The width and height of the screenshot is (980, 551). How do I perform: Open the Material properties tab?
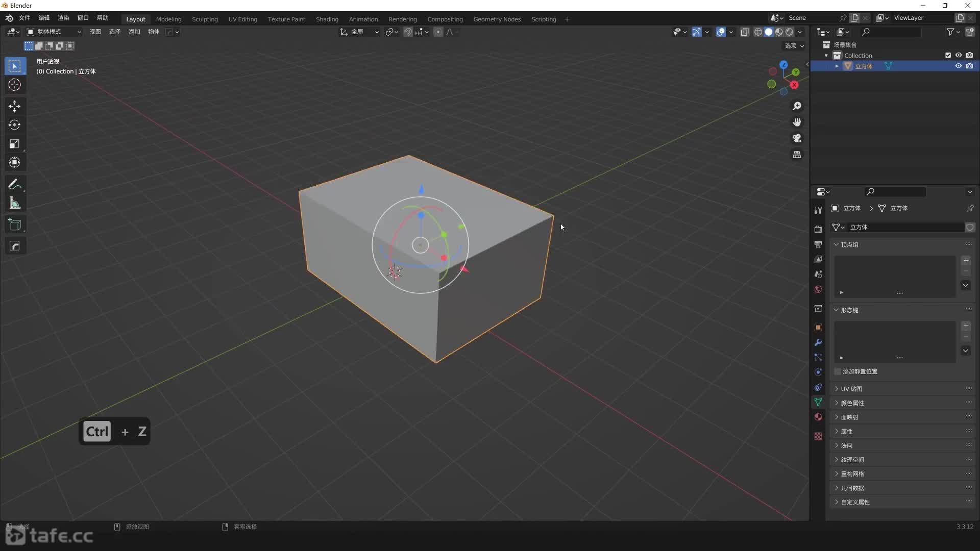(x=818, y=417)
